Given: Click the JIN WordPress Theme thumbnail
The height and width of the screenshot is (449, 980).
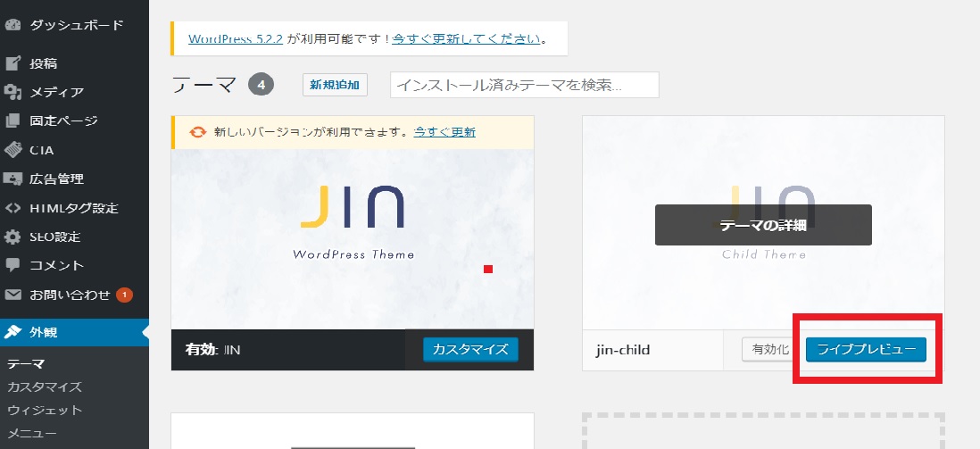Looking at the screenshot, I should [353, 239].
